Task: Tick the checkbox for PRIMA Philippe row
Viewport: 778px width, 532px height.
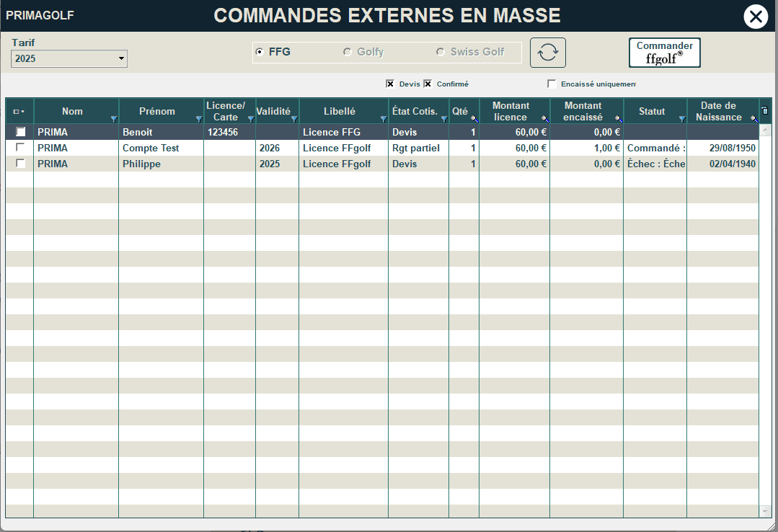Action: point(20,163)
